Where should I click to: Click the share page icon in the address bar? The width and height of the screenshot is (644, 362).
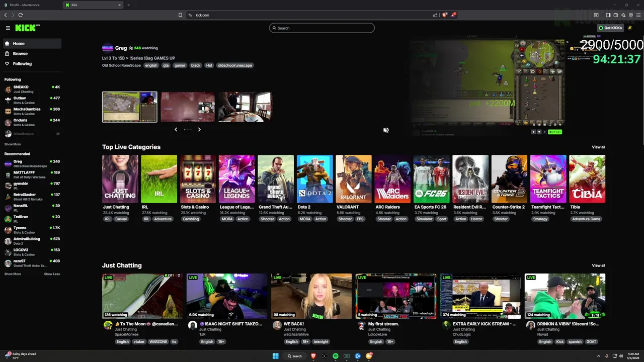click(x=435, y=15)
